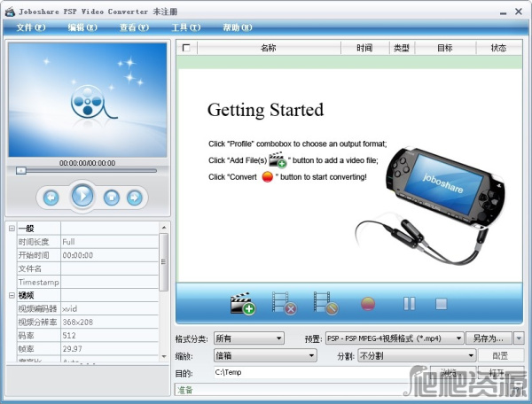This screenshot has width=532, height=404.
Task: Click the video preview thumbnail
Action: pyautogui.click(x=88, y=99)
